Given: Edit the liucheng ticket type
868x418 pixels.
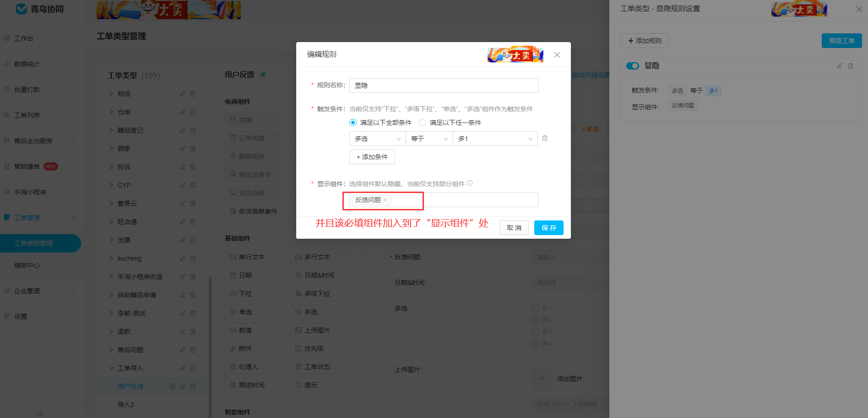Looking at the screenshot, I should pos(183,258).
